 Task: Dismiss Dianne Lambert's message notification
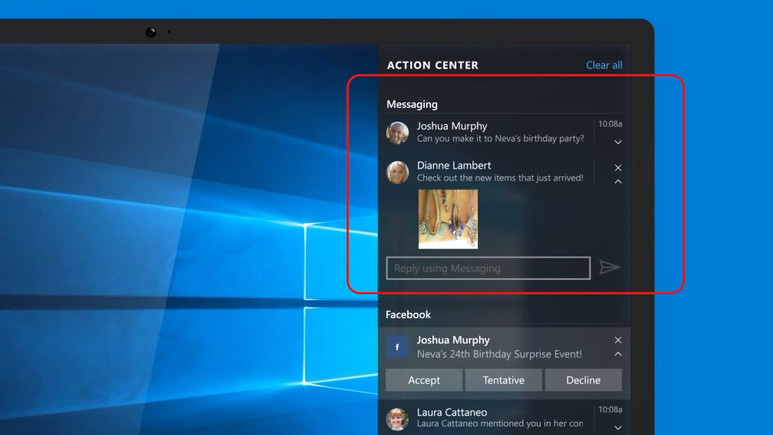618,168
